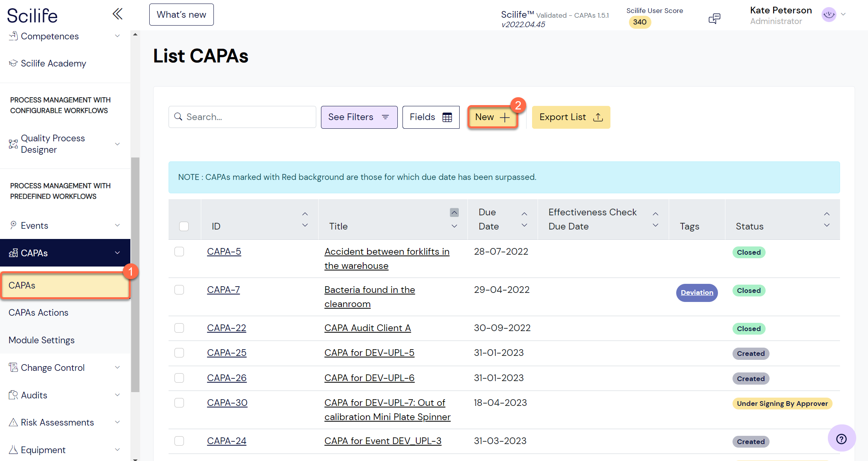Open the feedback chat icon near Scilife User Score
The image size is (868, 461).
point(714,18)
